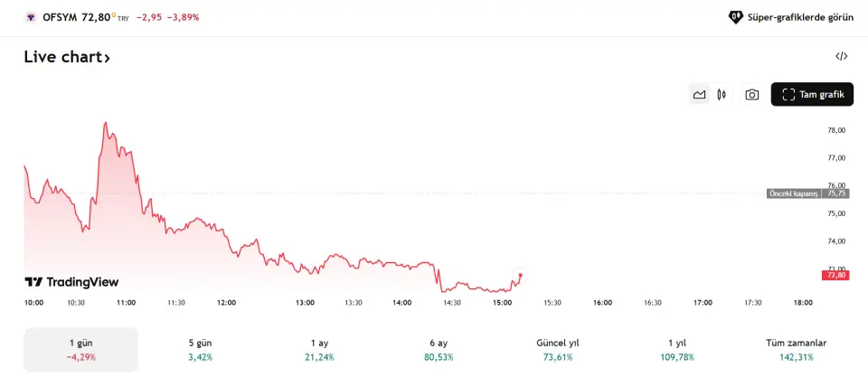The image size is (868, 377).
Task: Switch to area chart view
Action: [x=699, y=94]
